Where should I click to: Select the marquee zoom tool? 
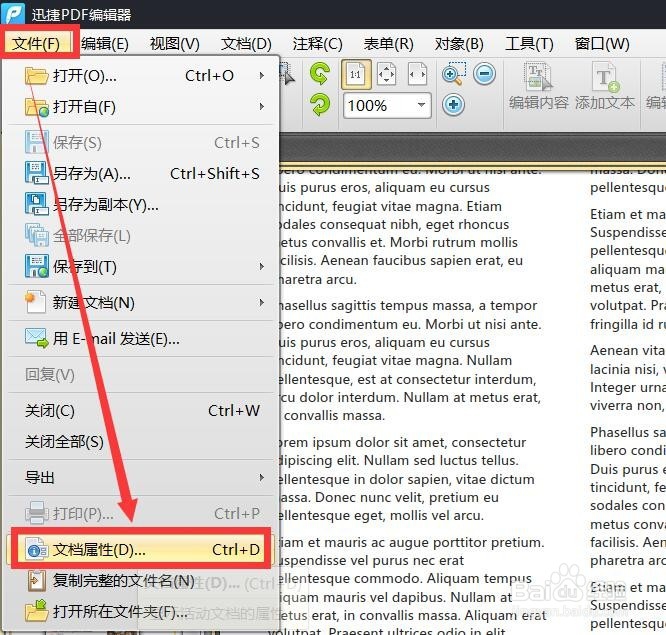tap(453, 74)
